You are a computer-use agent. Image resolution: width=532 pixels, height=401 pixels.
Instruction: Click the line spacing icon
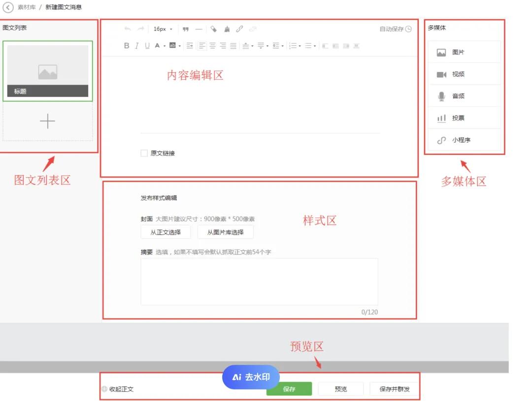pyautogui.click(x=276, y=46)
